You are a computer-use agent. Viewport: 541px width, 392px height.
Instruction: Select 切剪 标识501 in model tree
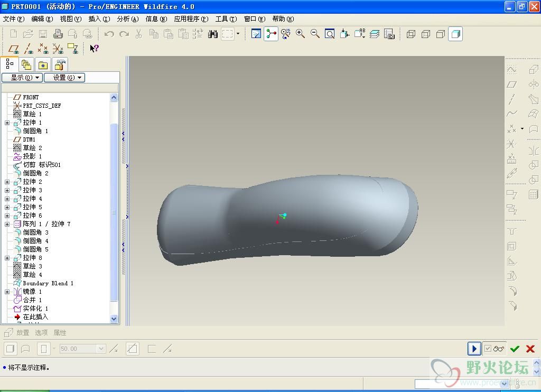click(x=41, y=165)
